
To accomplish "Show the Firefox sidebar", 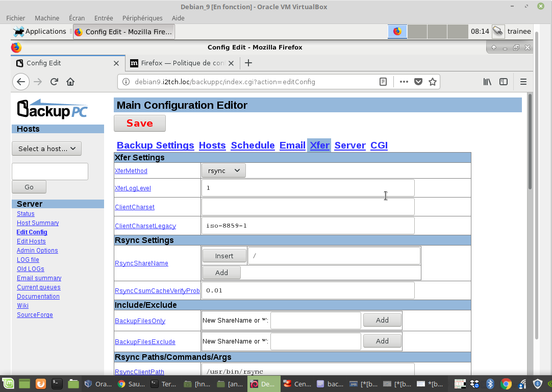I will coord(504,82).
